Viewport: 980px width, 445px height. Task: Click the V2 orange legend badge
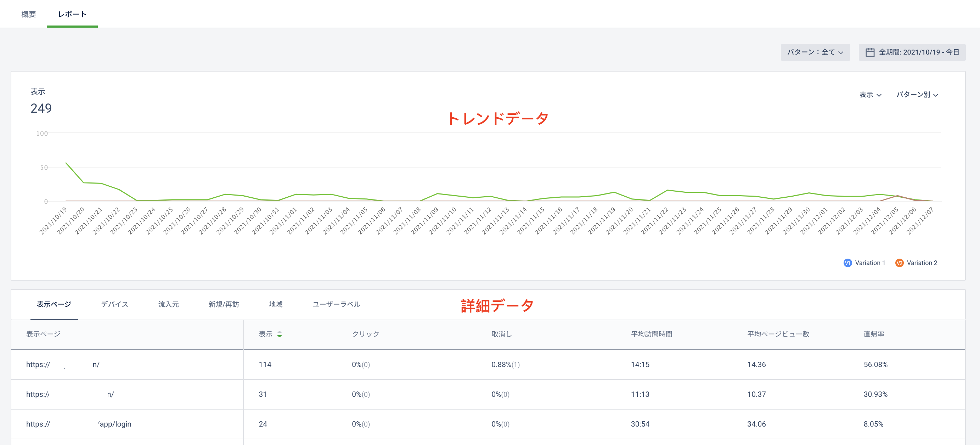[x=899, y=263]
